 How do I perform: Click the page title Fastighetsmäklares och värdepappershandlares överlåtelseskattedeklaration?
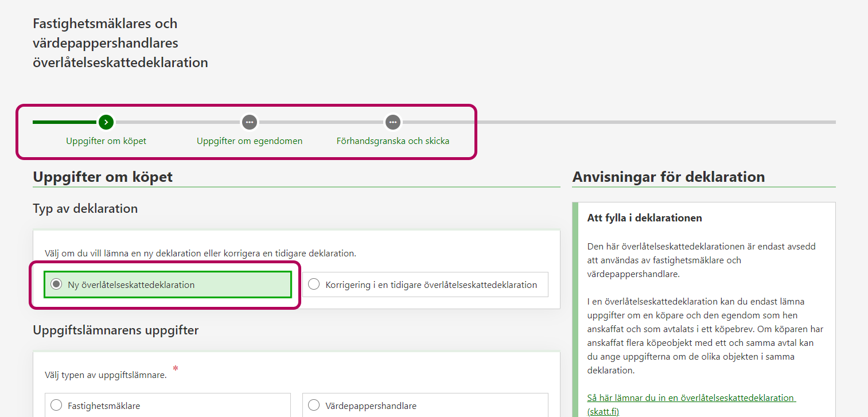pos(120,43)
